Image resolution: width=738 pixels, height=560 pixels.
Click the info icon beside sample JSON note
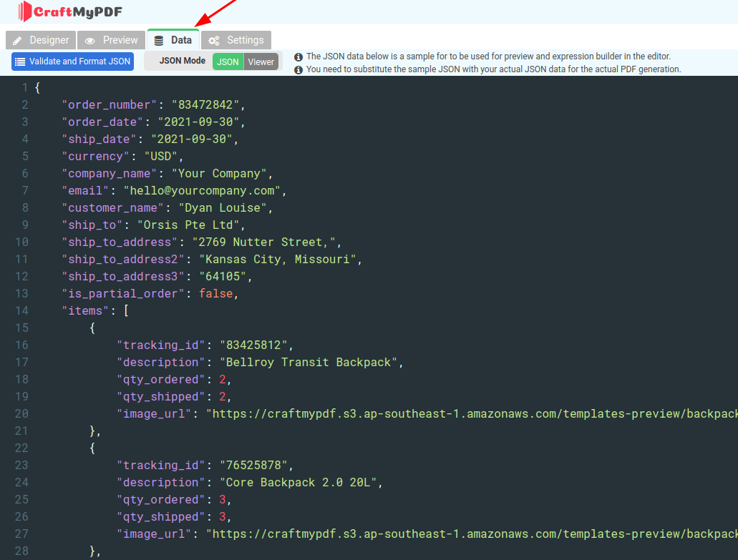pos(298,57)
